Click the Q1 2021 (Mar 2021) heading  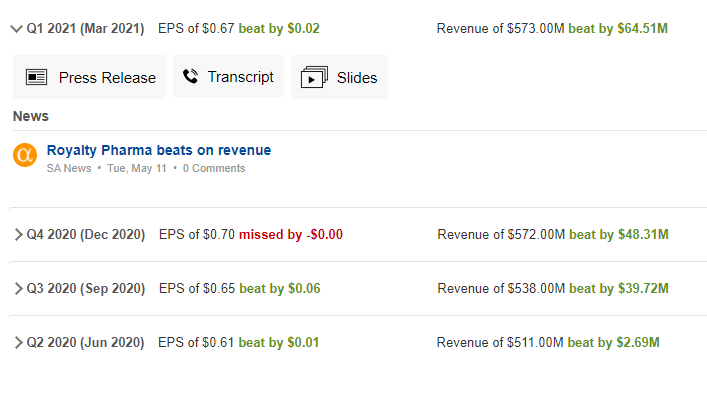[85, 28]
